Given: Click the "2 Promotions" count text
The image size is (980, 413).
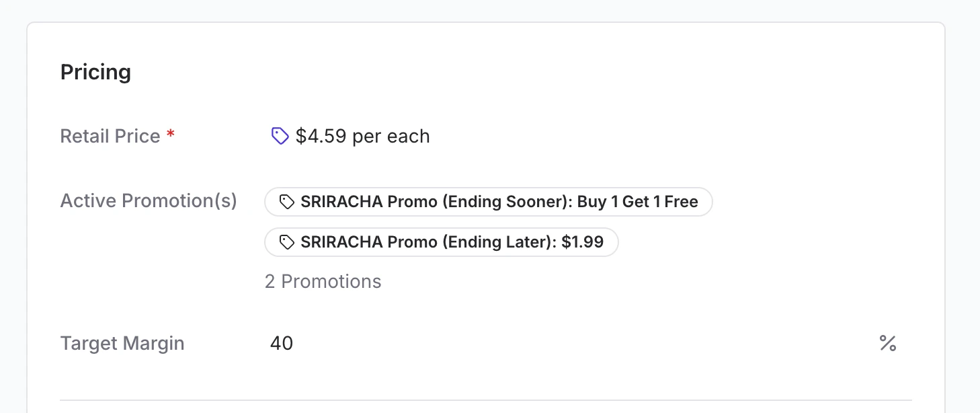Looking at the screenshot, I should [323, 281].
